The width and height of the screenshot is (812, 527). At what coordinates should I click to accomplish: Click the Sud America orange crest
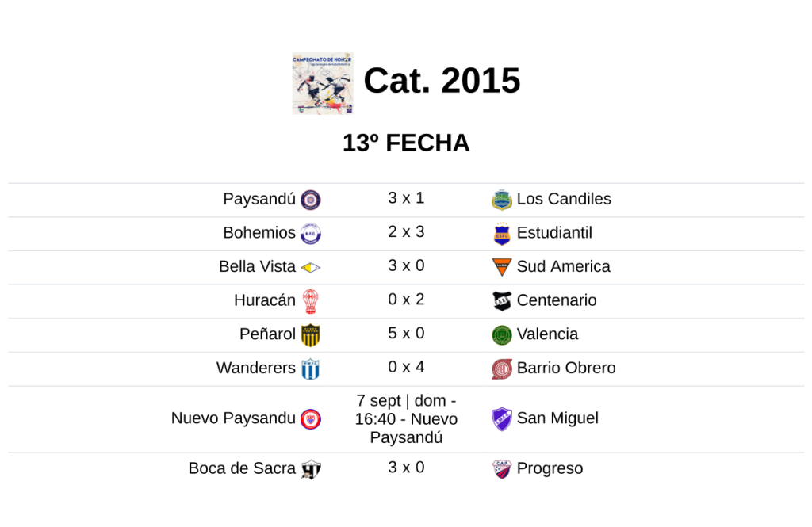coord(502,267)
